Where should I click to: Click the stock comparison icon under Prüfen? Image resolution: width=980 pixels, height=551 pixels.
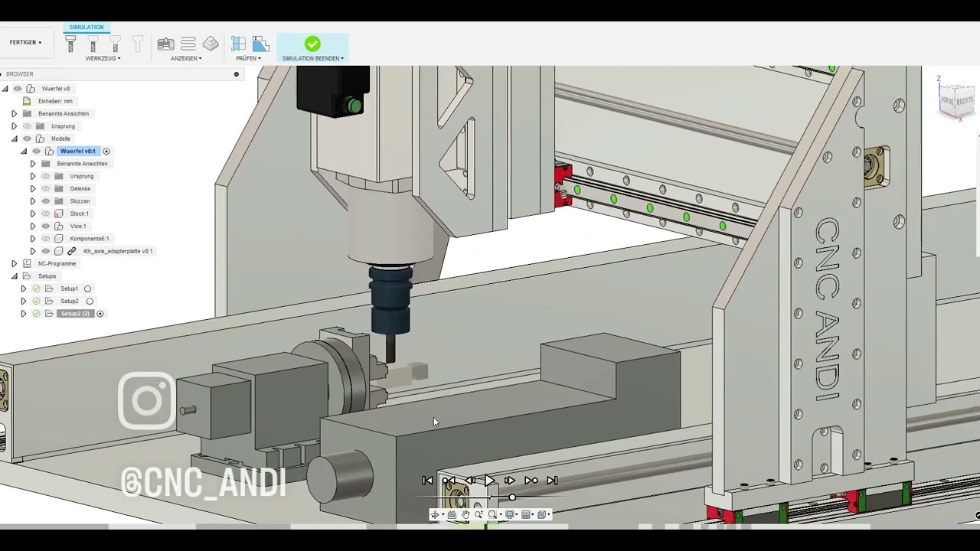pyautogui.click(x=260, y=44)
